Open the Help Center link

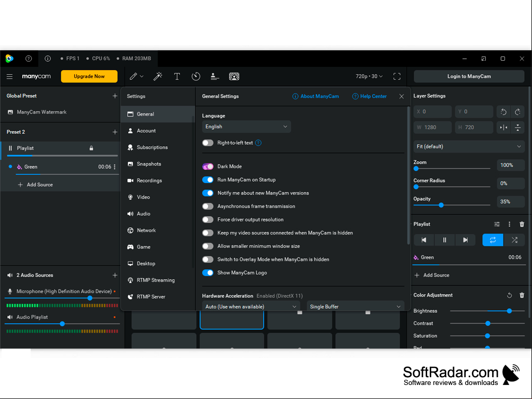[370, 97]
